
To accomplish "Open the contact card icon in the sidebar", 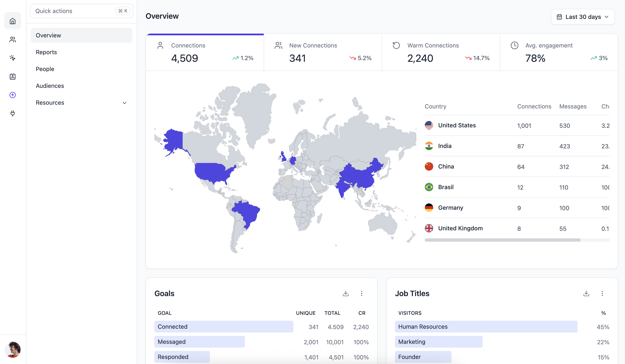I will coord(13,76).
